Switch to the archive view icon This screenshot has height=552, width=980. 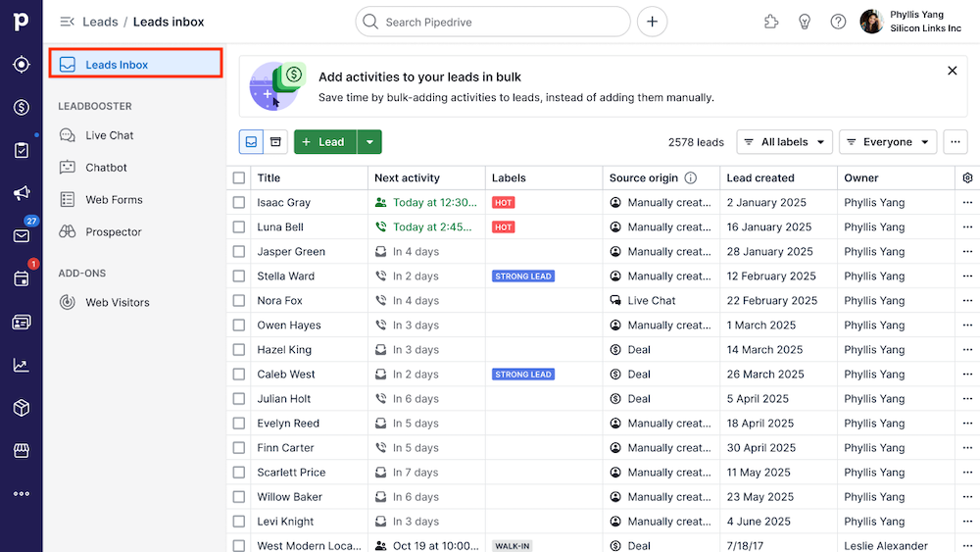point(276,142)
